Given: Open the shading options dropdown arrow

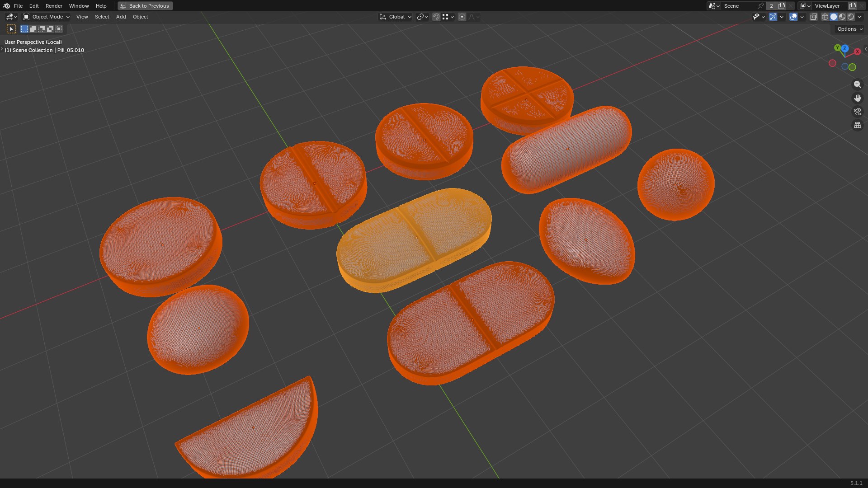Looking at the screenshot, I should (x=859, y=17).
